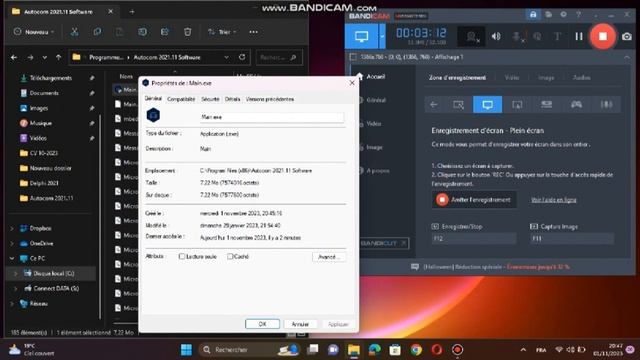Collapse the Bandicam resolution info bar chevron

click(627, 58)
